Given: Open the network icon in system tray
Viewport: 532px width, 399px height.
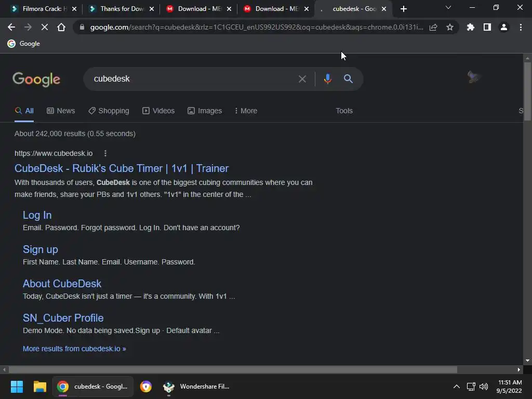Looking at the screenshot, I should coord(471,387).
